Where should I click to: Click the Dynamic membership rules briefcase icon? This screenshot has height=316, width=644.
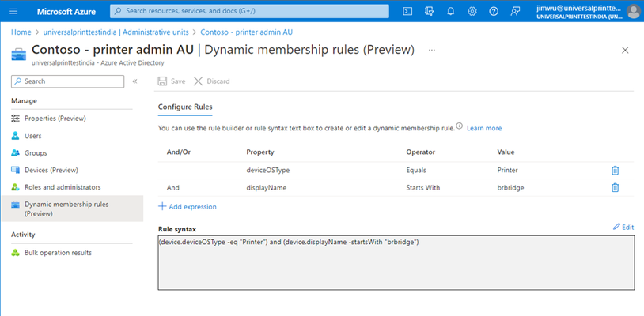pos(16,204)
